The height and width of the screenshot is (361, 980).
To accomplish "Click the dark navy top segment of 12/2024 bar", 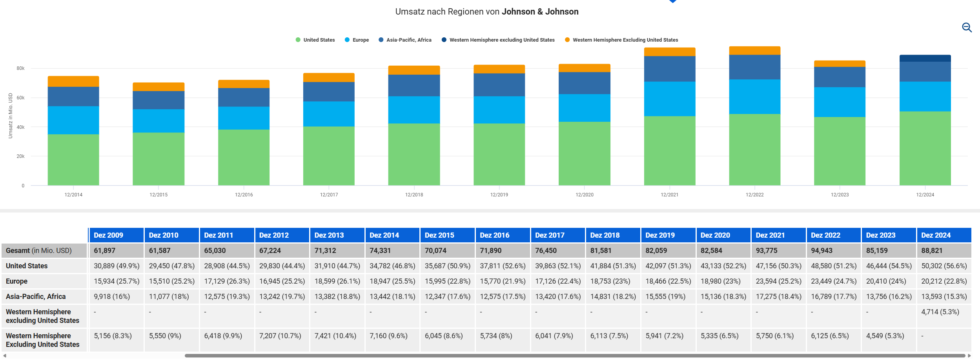I will pyautogui.click(x=925, y=58).
